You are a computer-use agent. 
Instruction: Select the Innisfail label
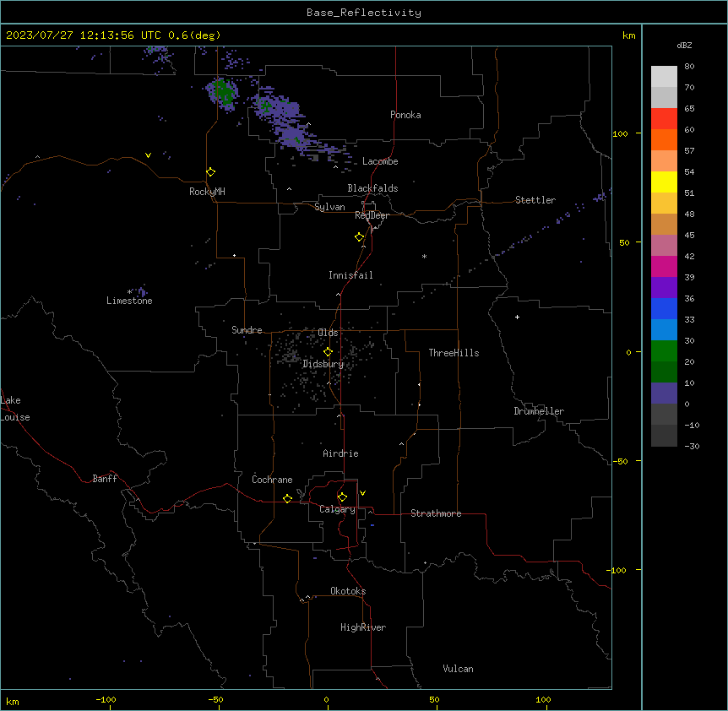click(350, 275)
